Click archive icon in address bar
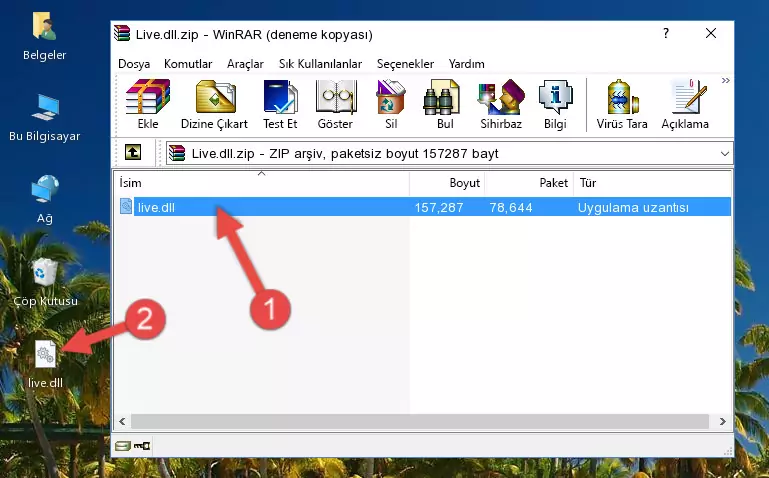The width and height of the screenshot is (769, 478). pyautogui.click(x=177, y=153)
